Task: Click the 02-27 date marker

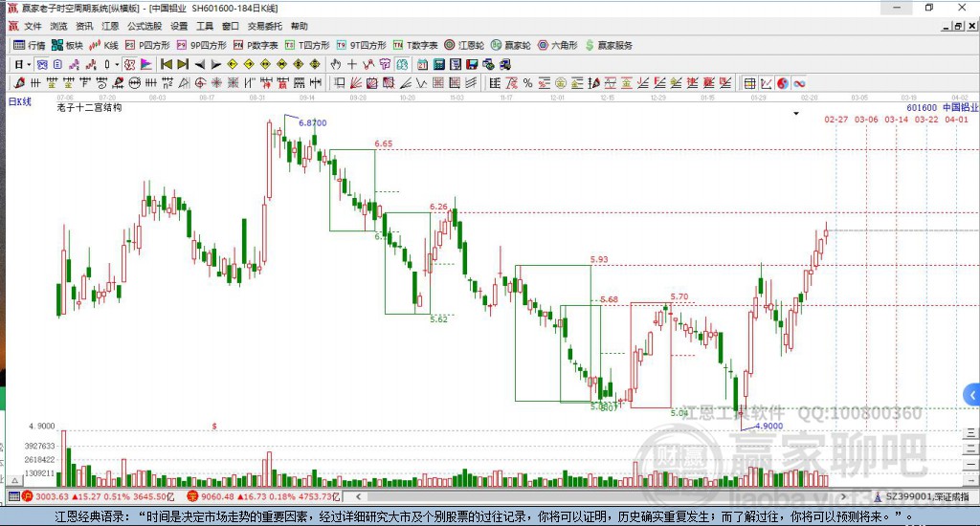Action: pos(836,120)
